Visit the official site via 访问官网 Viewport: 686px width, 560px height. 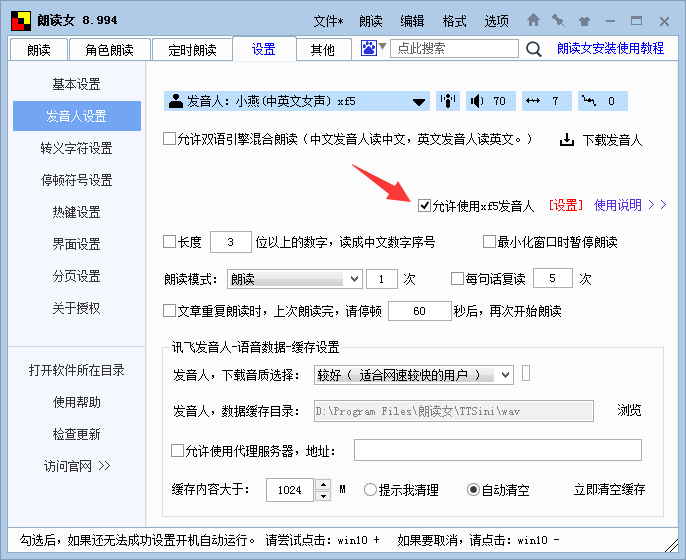coord(77,466)
